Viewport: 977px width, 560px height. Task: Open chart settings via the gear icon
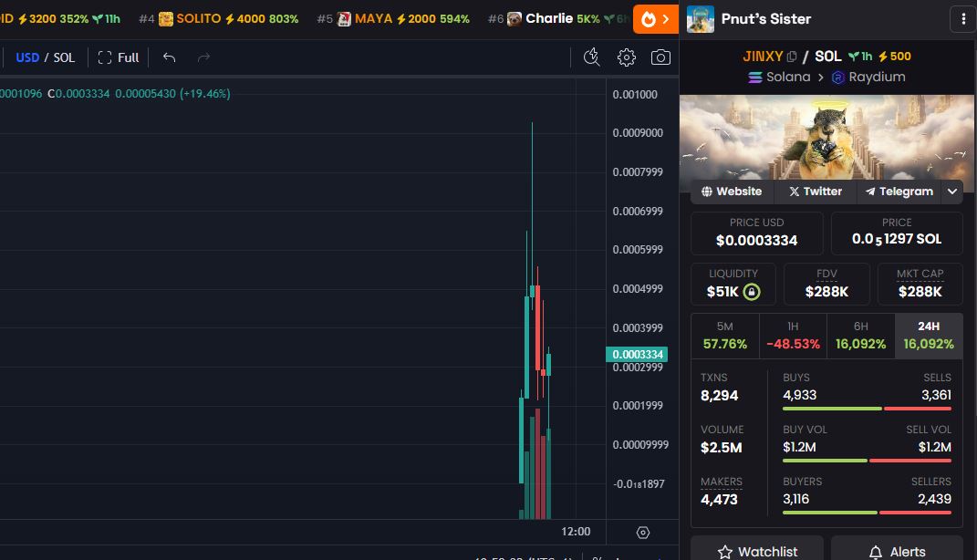pyautogui.click(x=626, y=57)
